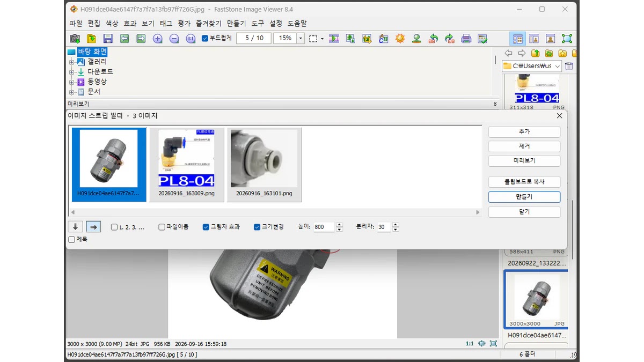Click the rotate right icon
Viewport: 644px width, 362px height.
(x=450, y=39)
